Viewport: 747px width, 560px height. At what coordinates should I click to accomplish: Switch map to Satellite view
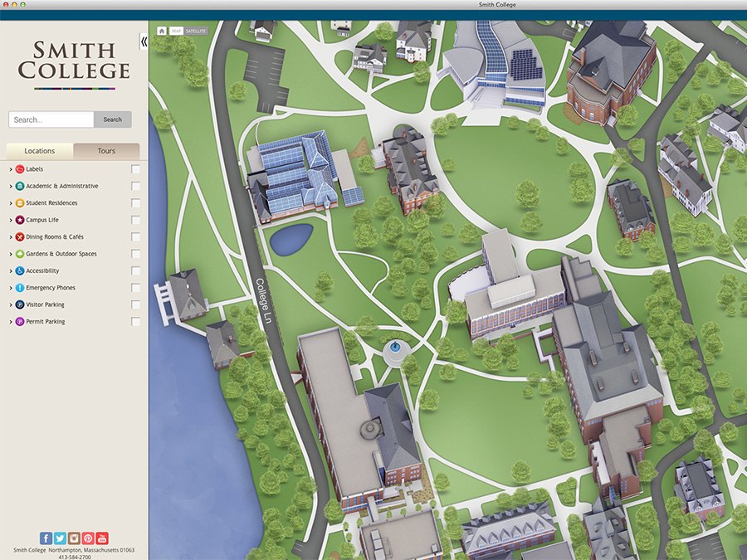(196, 31)
